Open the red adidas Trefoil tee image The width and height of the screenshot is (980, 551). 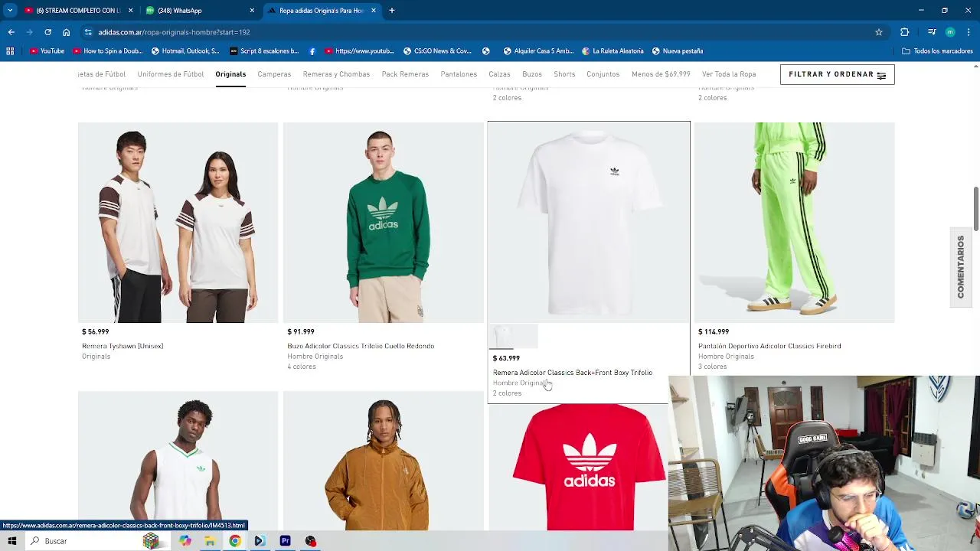(x=589, y=467)
